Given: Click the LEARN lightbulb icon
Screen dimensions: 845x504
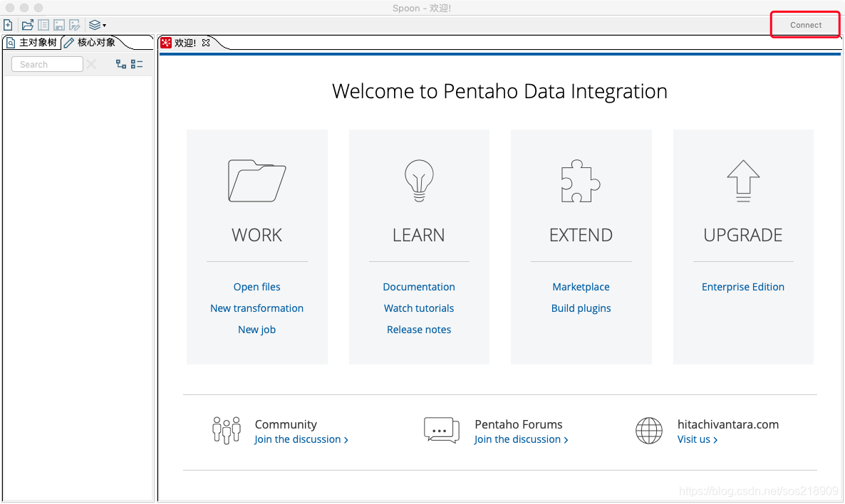Looking at the screenshot, I should (419, 181).
